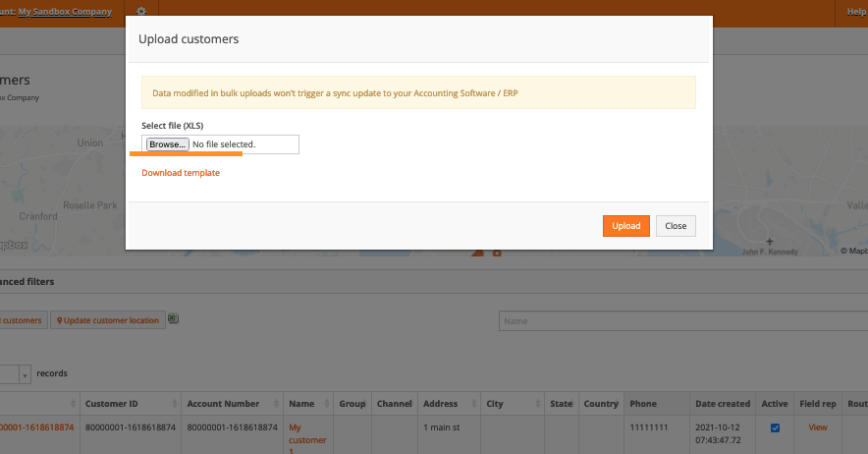The image size is (868, 454).
Task: Click the orange Upload button
Action: point(625,226)
